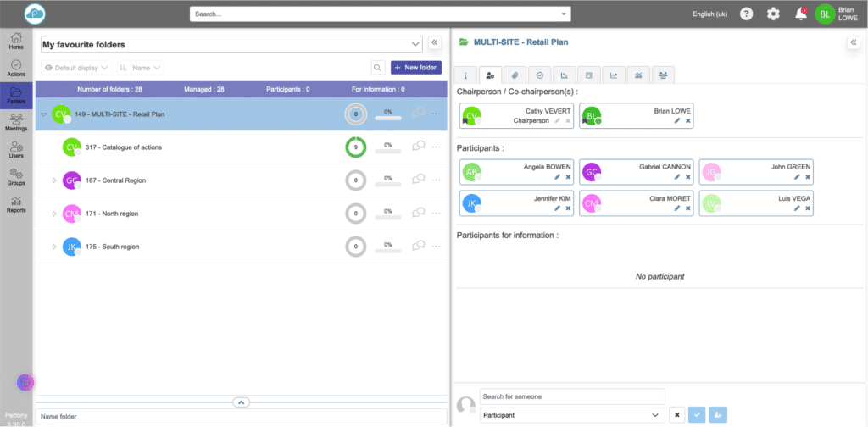Expand the 171 - North region folder
Image resolution: width=868 pixels, height=427 pixels.
54,213
